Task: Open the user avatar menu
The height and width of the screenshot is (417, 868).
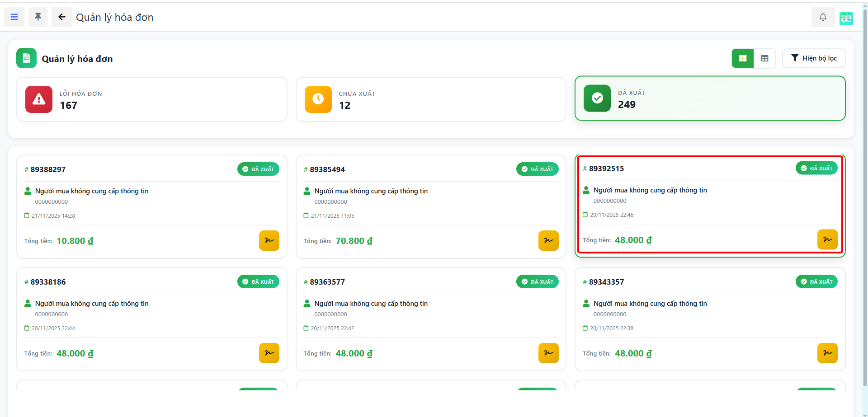Action: [x=846, y=18]
